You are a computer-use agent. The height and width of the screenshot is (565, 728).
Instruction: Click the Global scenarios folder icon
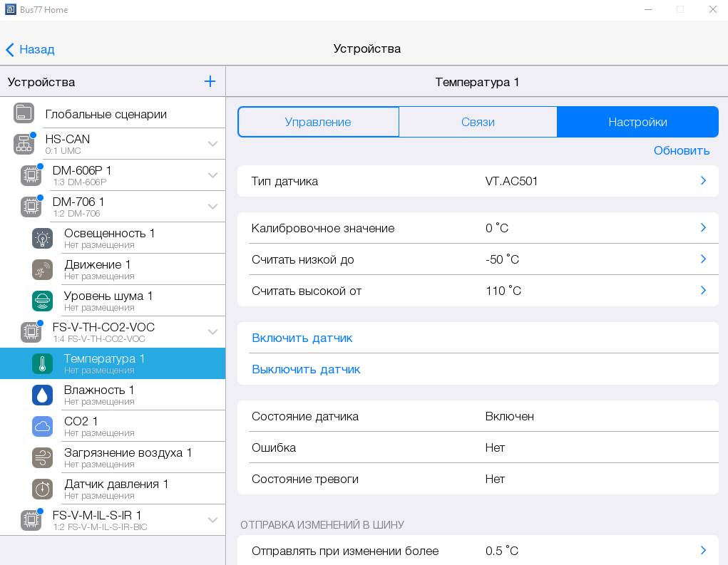point(24,113)
